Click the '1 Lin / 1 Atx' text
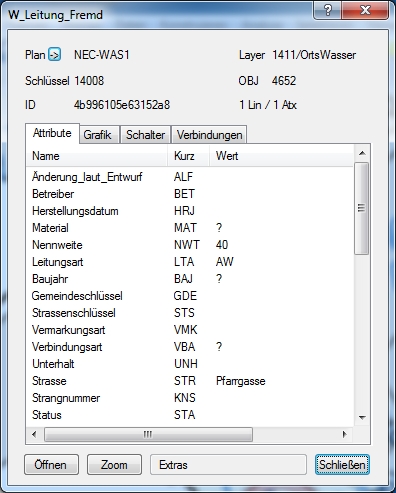 (x=268, y=105)
